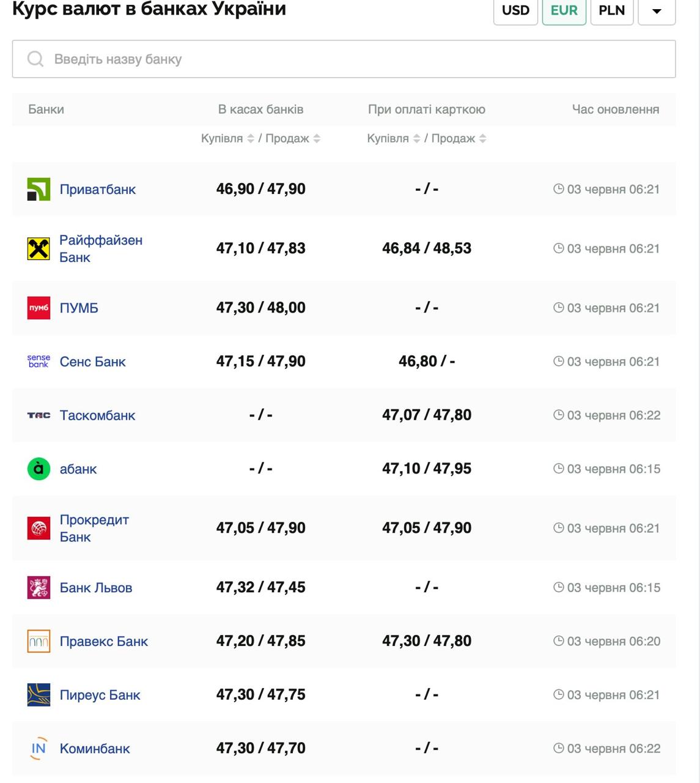
Task: Click the Sense Bank logo icon
Action: tap(39, 362)
